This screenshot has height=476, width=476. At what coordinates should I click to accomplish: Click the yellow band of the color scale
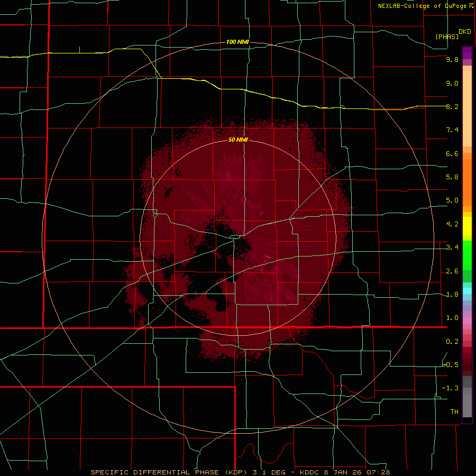point(467,226)
